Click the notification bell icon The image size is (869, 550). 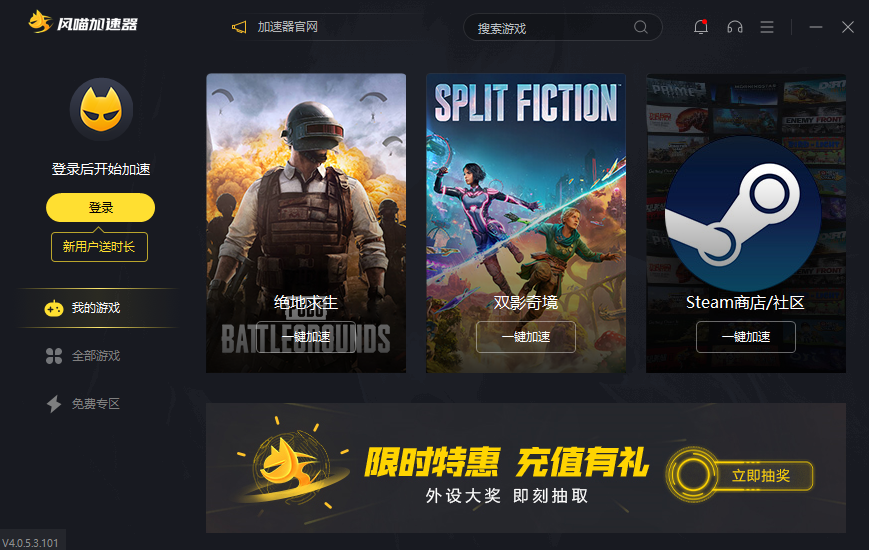[x=701, y=27]
